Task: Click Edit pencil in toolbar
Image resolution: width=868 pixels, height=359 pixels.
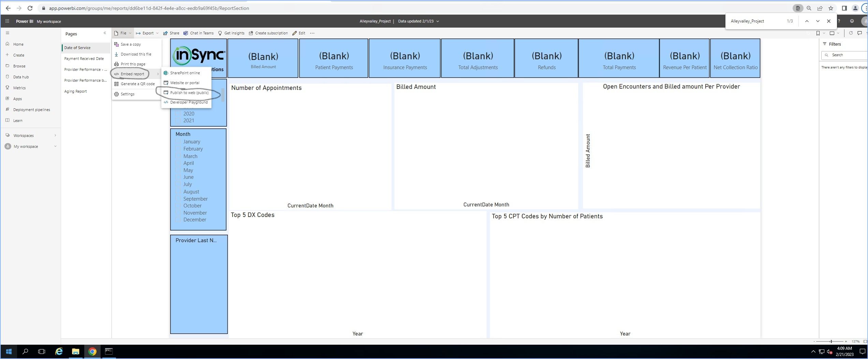Action: 299,33
